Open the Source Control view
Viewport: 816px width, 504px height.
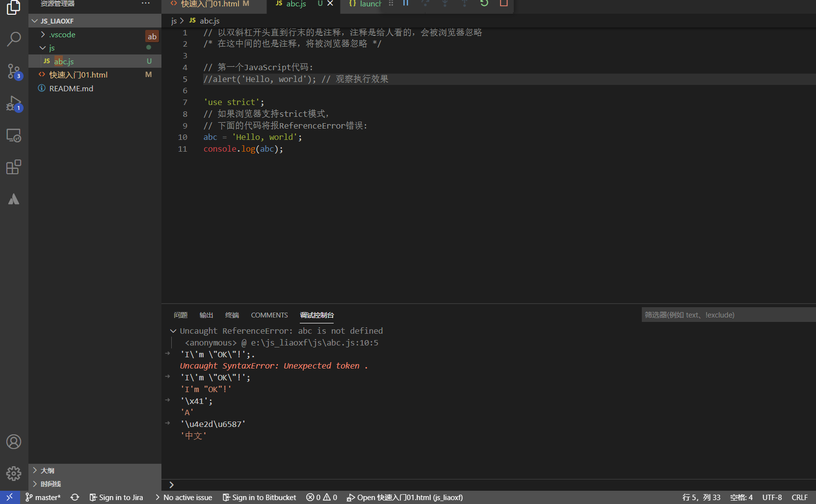pyautogui.click(x=14, y=71)
